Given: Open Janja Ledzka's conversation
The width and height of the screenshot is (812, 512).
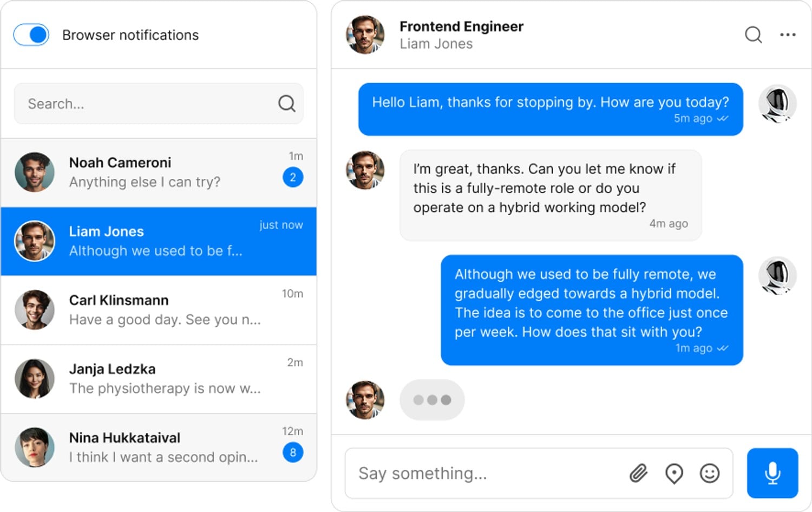Looking at the screenshot, I should pos(159,379).
